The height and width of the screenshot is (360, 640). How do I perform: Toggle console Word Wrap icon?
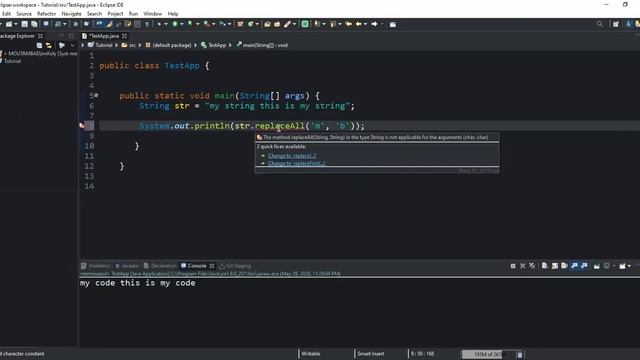[564, 266]
